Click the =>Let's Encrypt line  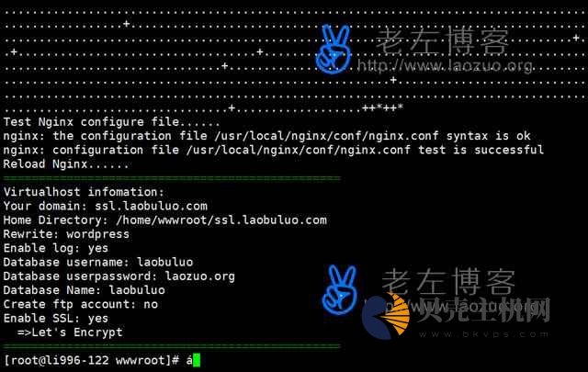[70, 333]
